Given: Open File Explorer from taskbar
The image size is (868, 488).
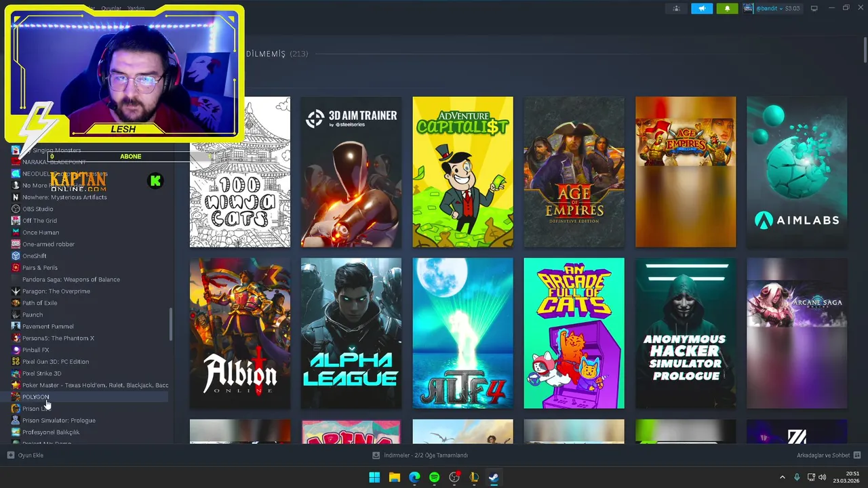Looking at the screenshot, I should click(x=394, y=478).
